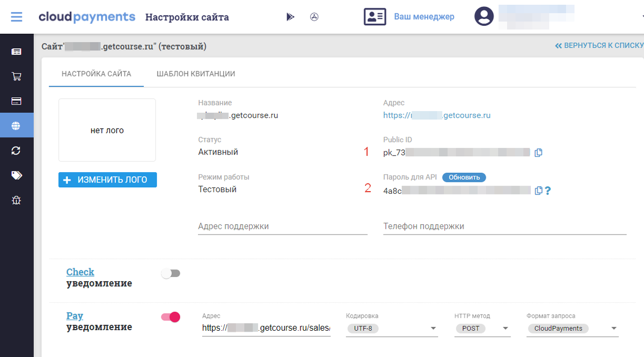644x357 pixels.
Task: Open the hamburger main menu
Action: tap(17, 17)
